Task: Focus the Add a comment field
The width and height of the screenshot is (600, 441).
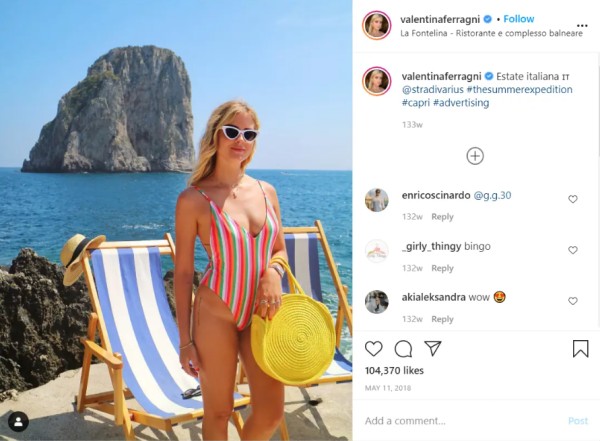Action: coord(459,421)
